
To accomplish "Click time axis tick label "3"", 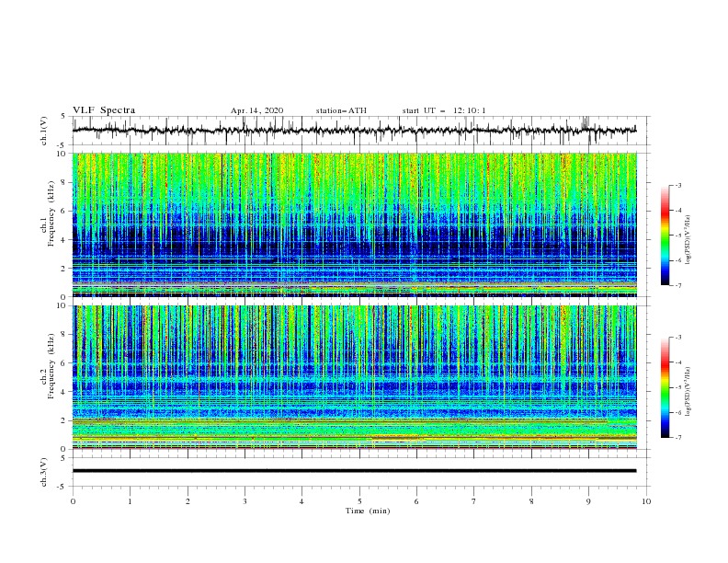I will tap(245, 501).
